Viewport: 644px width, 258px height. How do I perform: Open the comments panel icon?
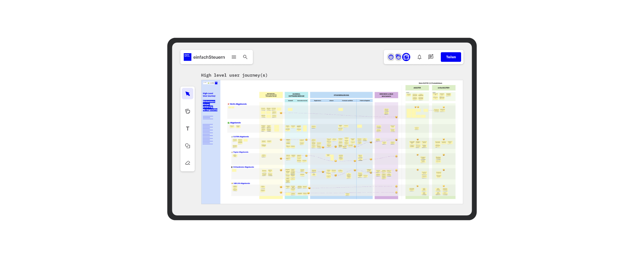pyautogui.click(x=431, y=57)
